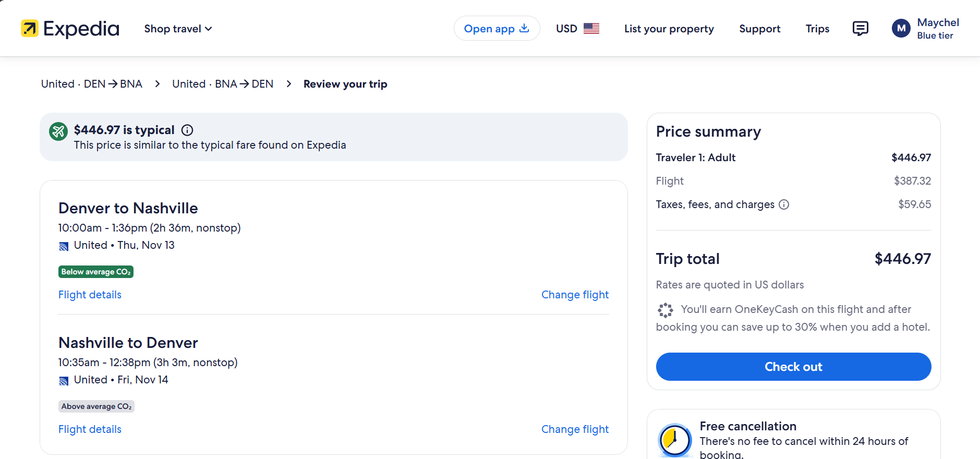This screenshot has width=980, height=459.
Task: Click the Maychel profile avatar
Action: click(901, 29)
